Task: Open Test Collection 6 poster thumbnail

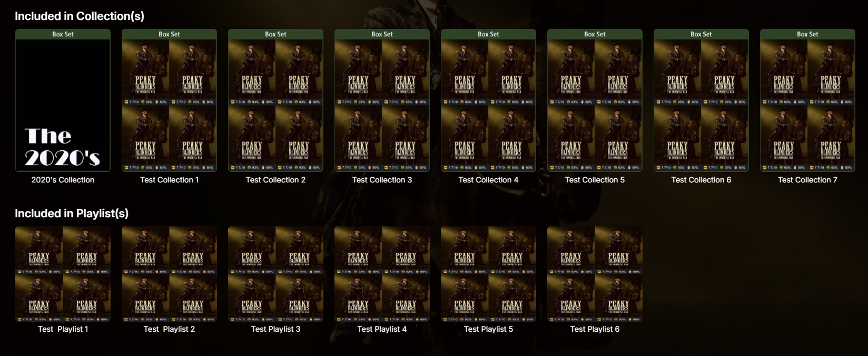Action: (x=701, y=100)
